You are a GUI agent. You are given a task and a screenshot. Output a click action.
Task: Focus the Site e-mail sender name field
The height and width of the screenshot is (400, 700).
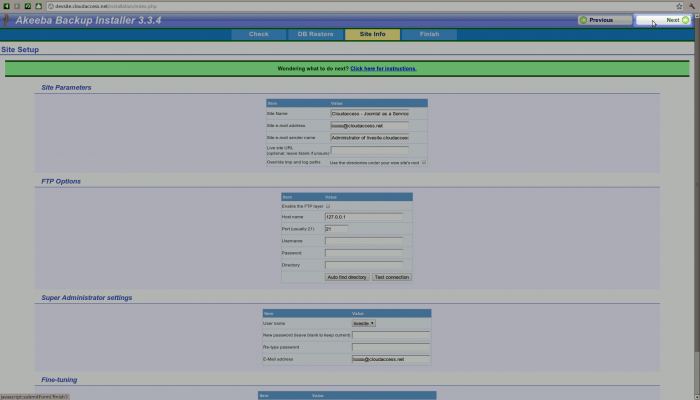point(370,138)
